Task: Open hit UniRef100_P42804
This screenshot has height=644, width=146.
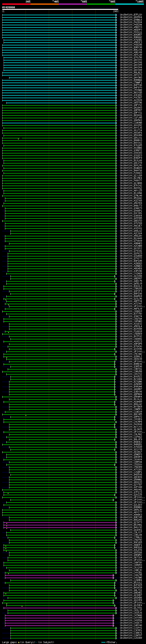Action: (131, 22)
